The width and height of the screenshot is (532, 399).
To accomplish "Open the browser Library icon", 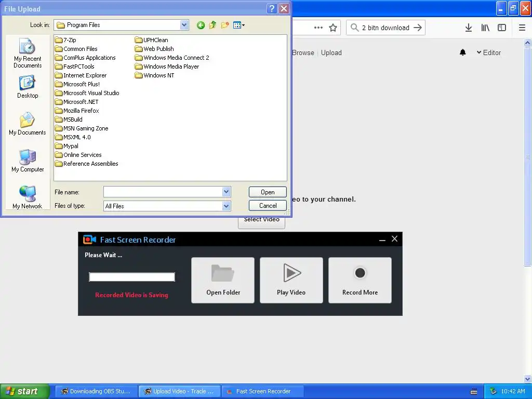I will coord(485,28).
